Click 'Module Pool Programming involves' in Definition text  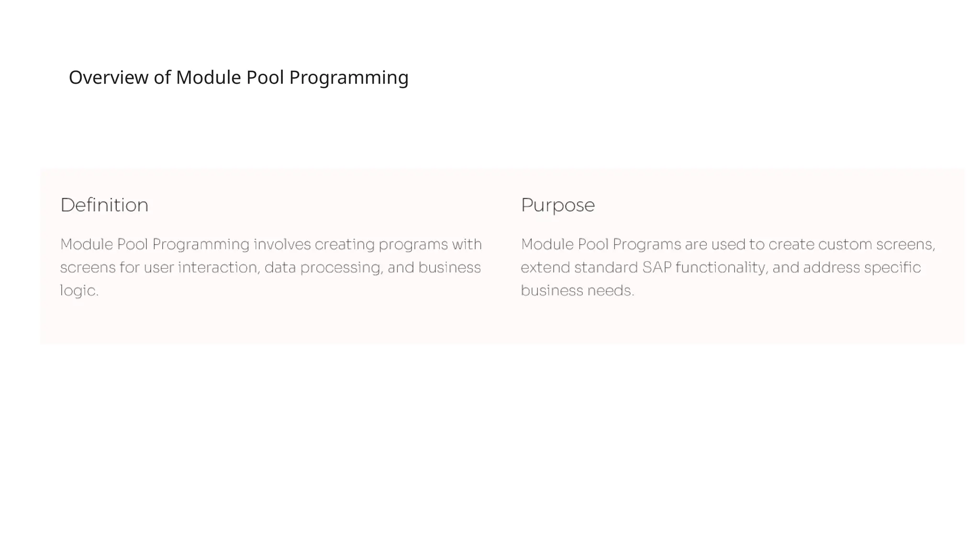coord(186,244)
